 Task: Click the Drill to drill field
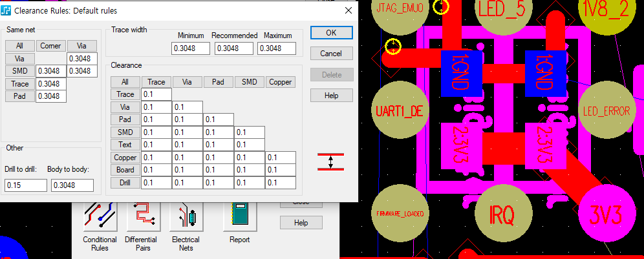tap(26, 185)
